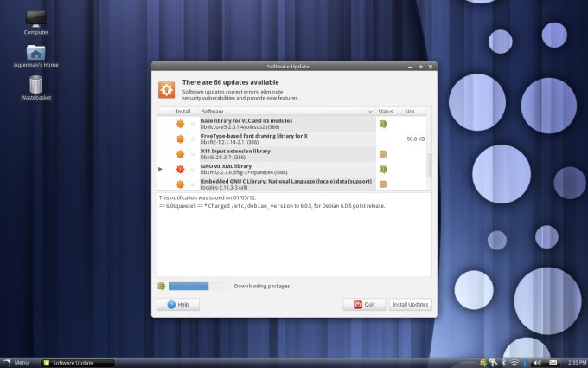This screenshot has width=588, height=368.
Task: Click the download status icon for VLC base library
Action: click(383, 124)
